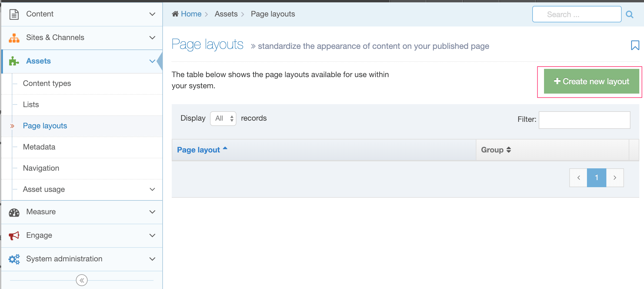Open Content types in sidebar

(47, 84)
